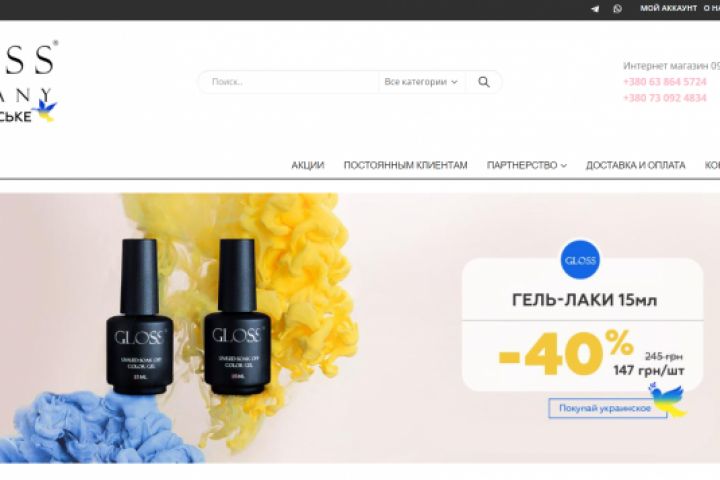
Task: Expand the Все категории dropdown
Action: [x=421, y=82]
